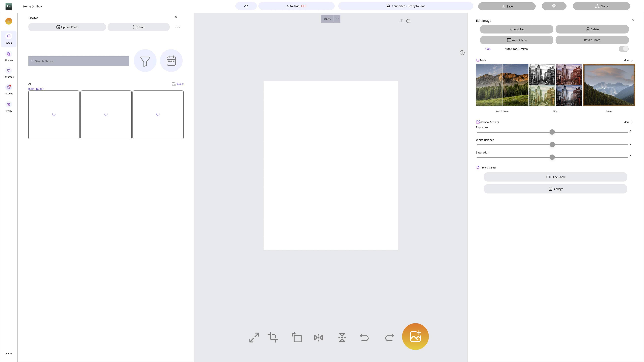Image resolution: width=644 pixels, height=362 pixels.
Task: Open the photo filter funnel icon
Action: click(x=145, y=61)
